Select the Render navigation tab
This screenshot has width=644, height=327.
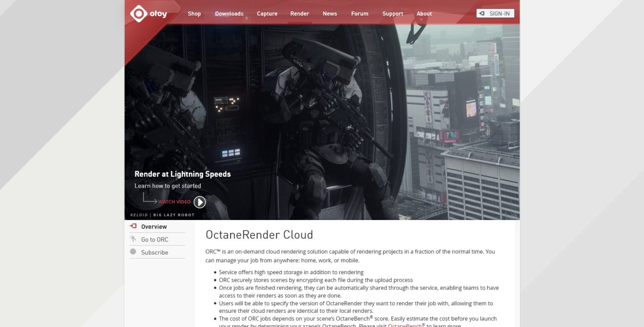(x=299, y=13)
